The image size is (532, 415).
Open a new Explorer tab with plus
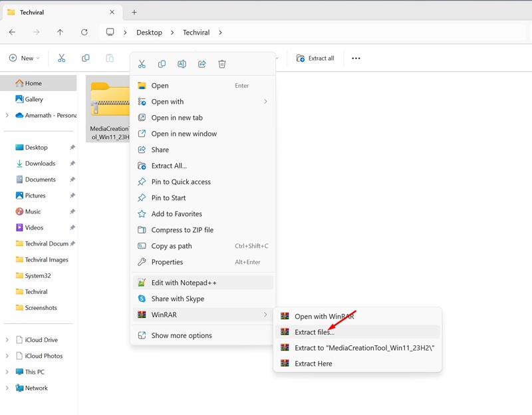click(x=134, y=12)
